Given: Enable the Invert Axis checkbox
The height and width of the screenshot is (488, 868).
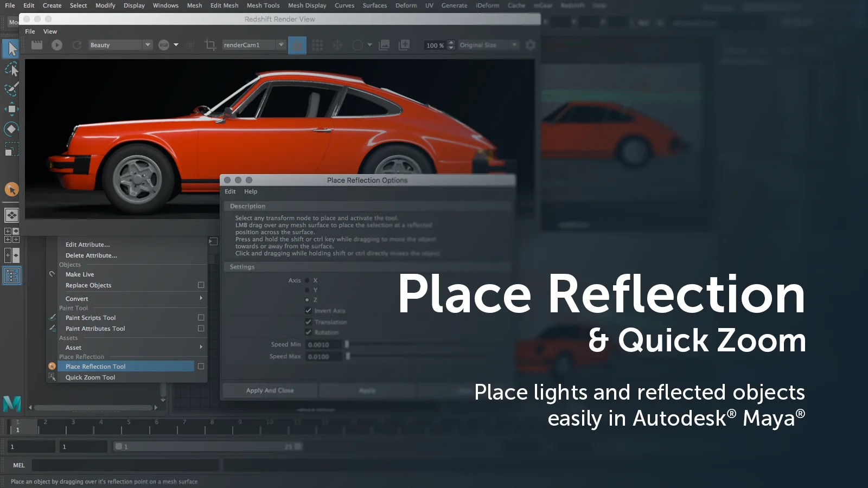Looking at the screenshot, I should (x=308, y=311).
